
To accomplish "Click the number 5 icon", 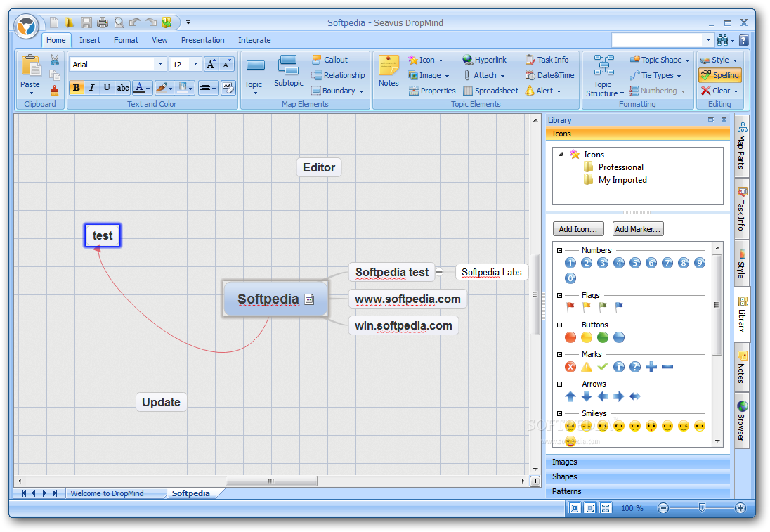I will 635,263.
